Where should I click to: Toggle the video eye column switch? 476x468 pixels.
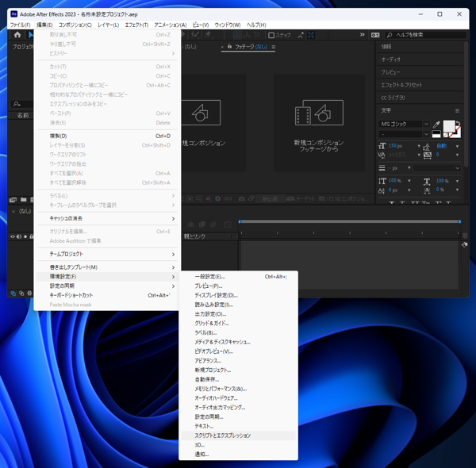tap(13, 236)
